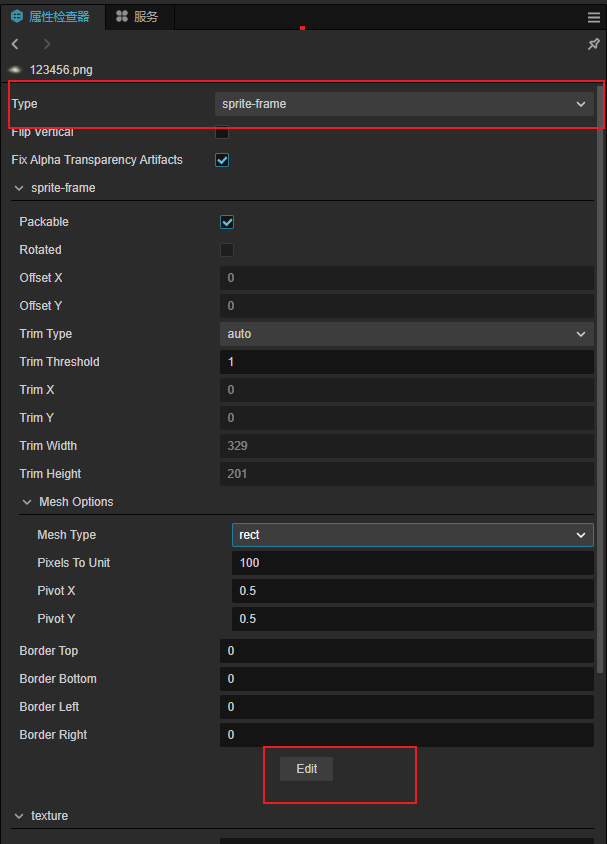Pin the inspector panel
This screenshot has width=607, height=844.
coord(593,44)
